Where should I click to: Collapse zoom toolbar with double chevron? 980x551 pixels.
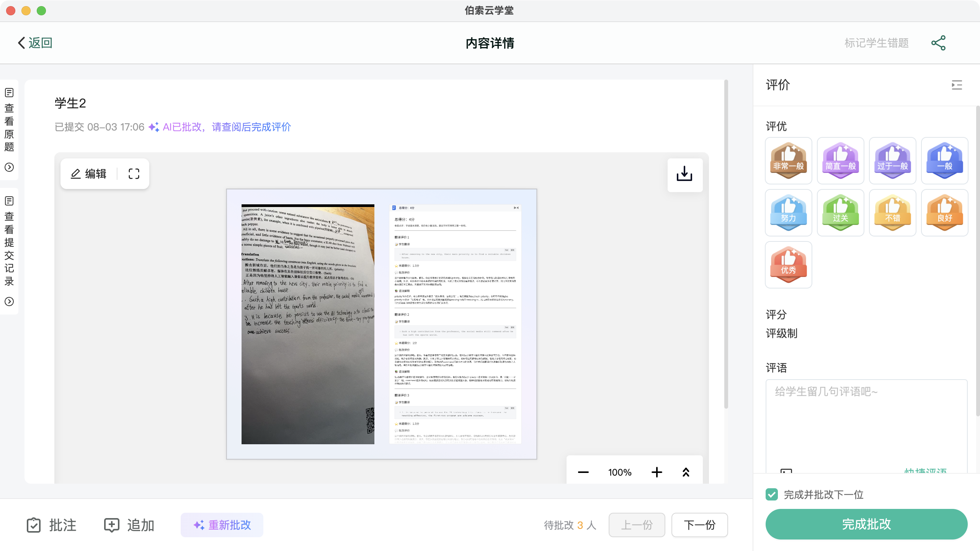point(686,472)
